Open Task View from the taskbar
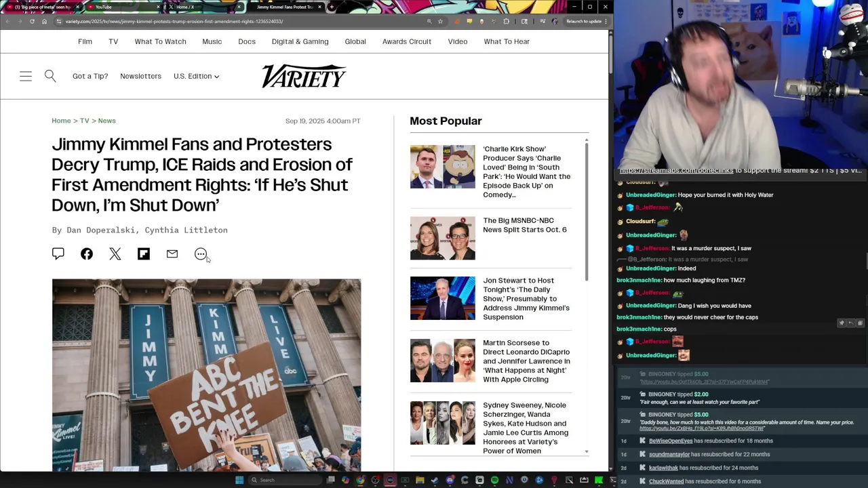 [x=330, y=480]
